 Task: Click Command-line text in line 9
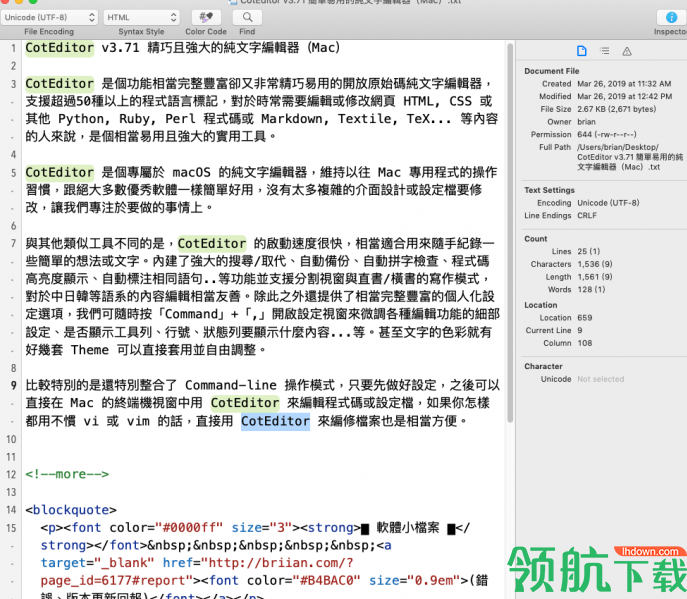pos(231,386)
